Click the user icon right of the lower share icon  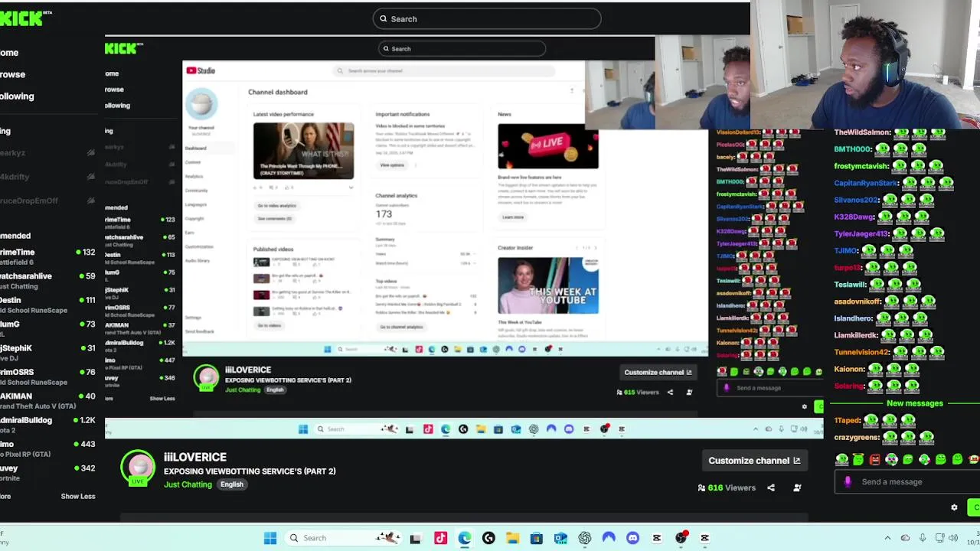pos(797,487)
